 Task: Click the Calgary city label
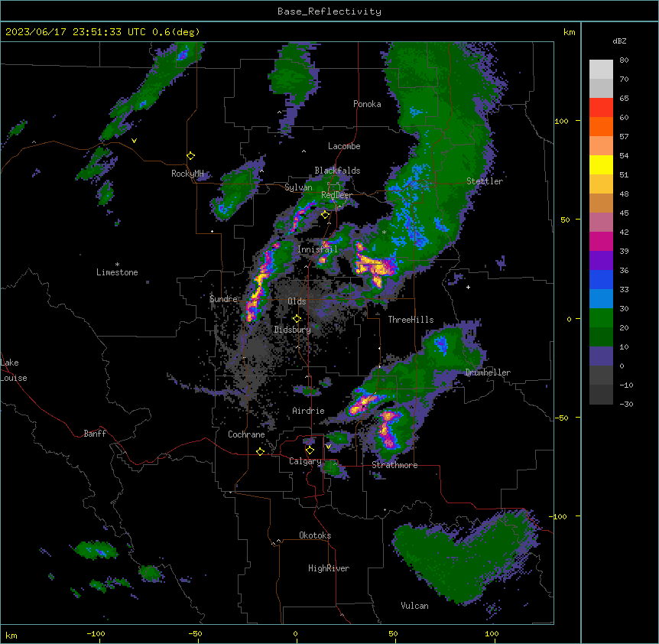[305, 461]
